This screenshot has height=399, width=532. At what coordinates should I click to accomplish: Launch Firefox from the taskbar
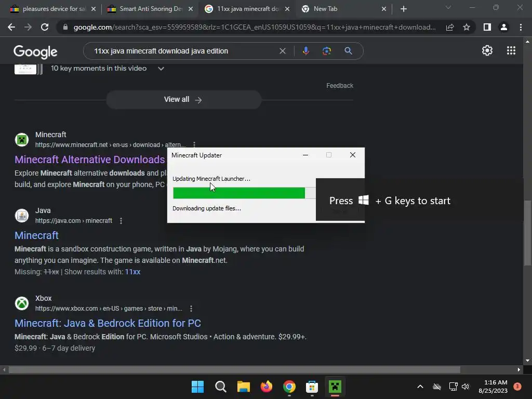point(267,387)
